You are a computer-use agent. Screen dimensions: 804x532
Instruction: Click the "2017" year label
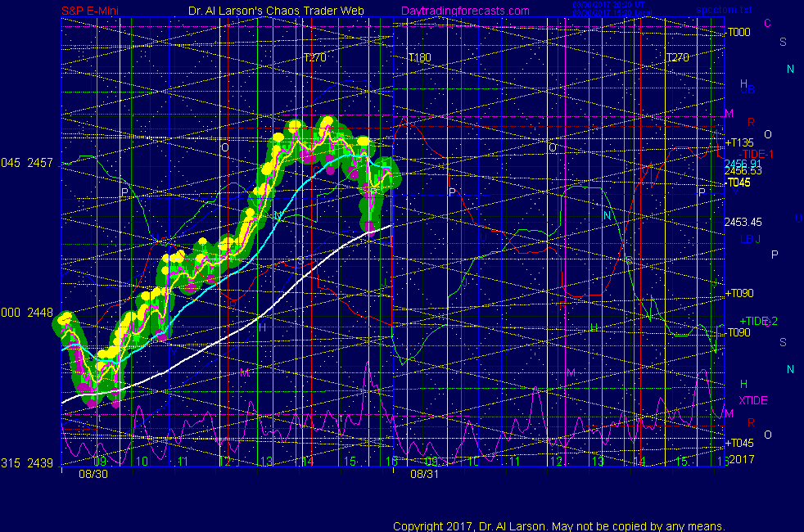coord(742,459)
